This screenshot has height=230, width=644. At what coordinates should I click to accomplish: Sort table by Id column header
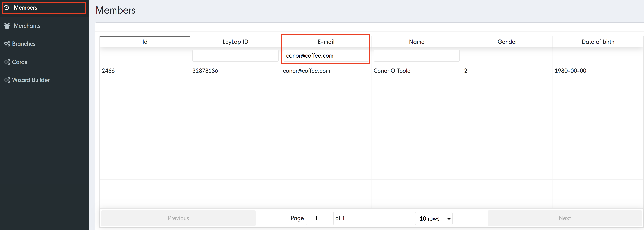145,42
